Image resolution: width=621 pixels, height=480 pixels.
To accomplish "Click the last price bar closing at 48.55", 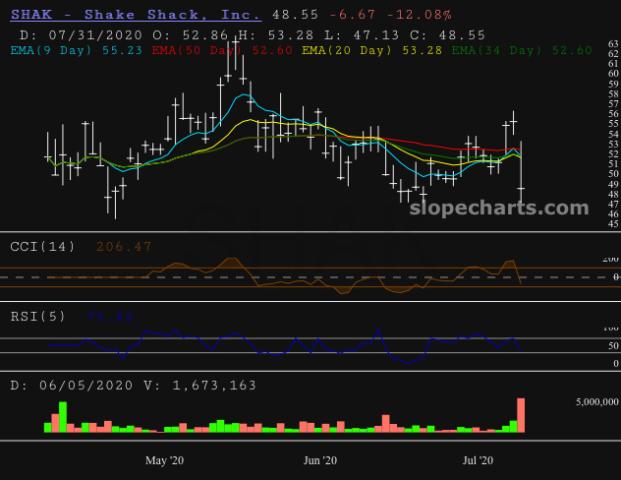I will point(521,172).
